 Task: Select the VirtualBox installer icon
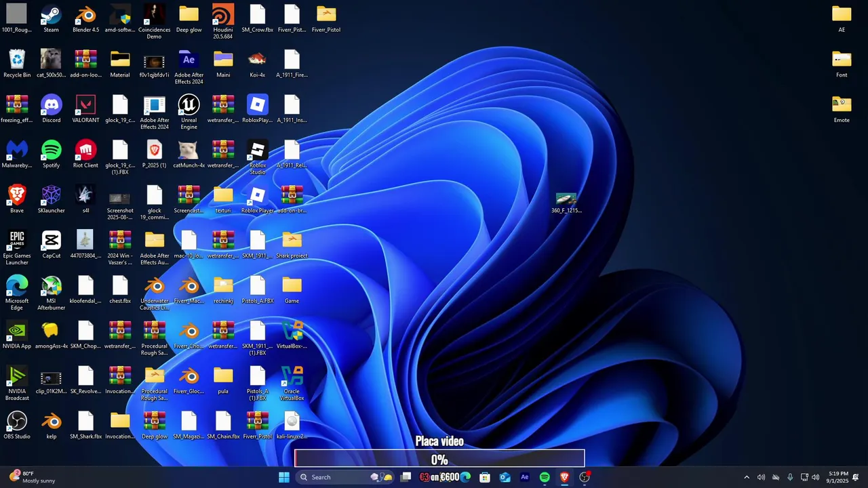pos(292,335)
